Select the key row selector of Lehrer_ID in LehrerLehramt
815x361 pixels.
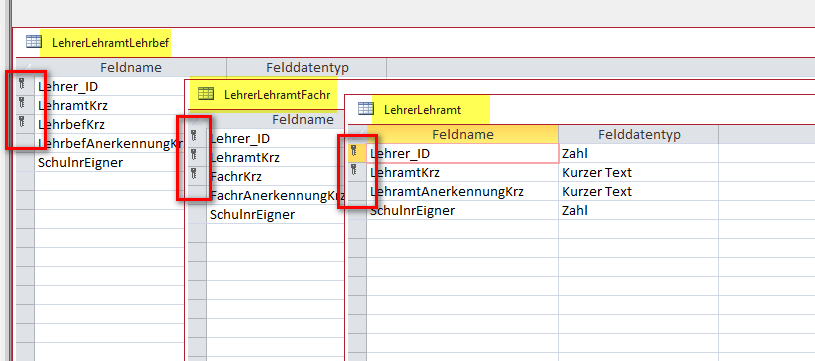pyautogui.click(x=357, y=153)
